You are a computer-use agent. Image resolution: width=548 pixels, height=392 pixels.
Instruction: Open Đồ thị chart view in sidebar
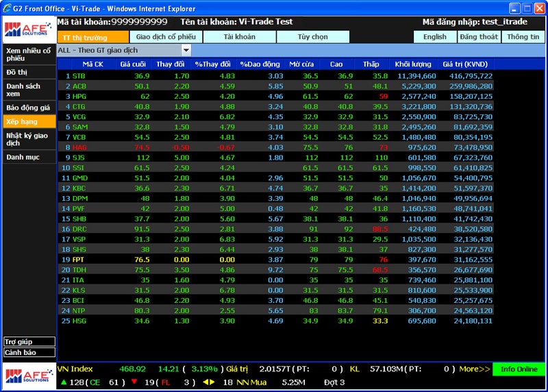point(29,72)
